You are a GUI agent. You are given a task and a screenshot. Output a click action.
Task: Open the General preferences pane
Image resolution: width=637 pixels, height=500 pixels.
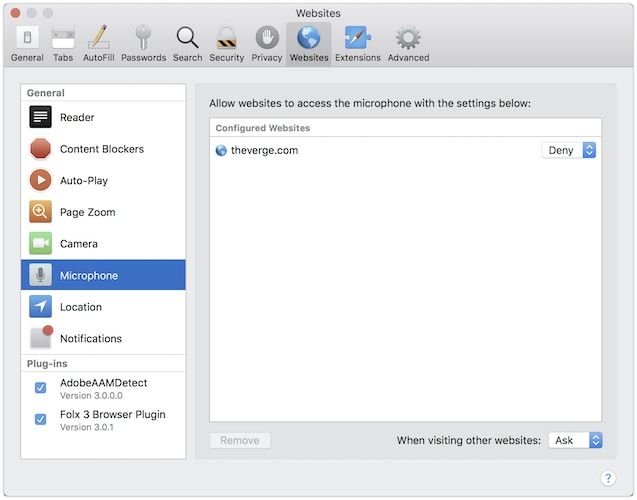27,43
